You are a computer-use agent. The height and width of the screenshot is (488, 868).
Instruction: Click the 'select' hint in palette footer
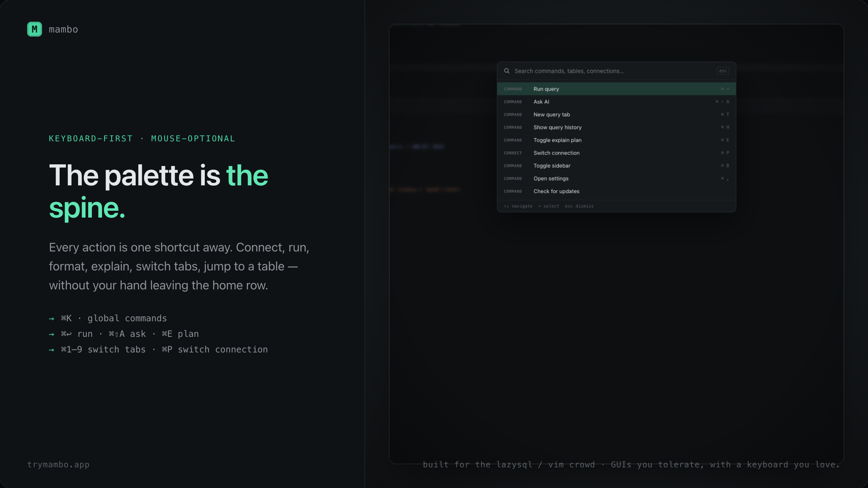(549, 206)
